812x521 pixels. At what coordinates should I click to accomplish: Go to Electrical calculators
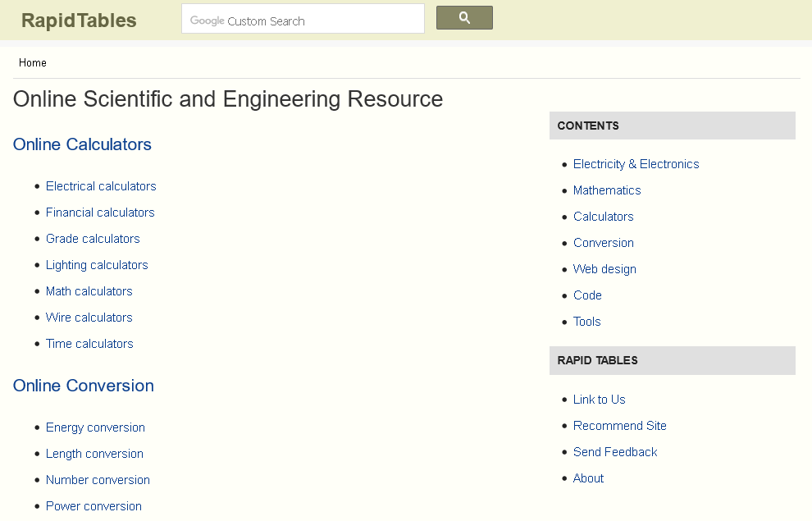point(101,186)
